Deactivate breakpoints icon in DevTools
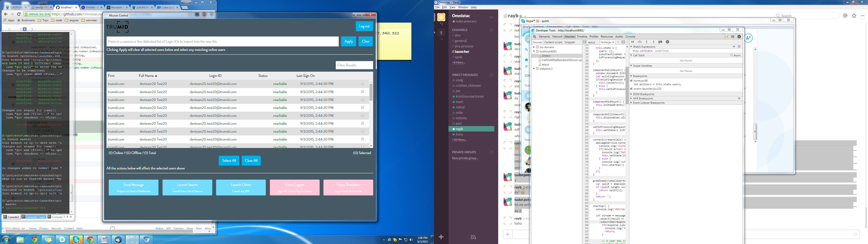The height and width of the screenshot is (244, 868). click(x=660, y=42)
